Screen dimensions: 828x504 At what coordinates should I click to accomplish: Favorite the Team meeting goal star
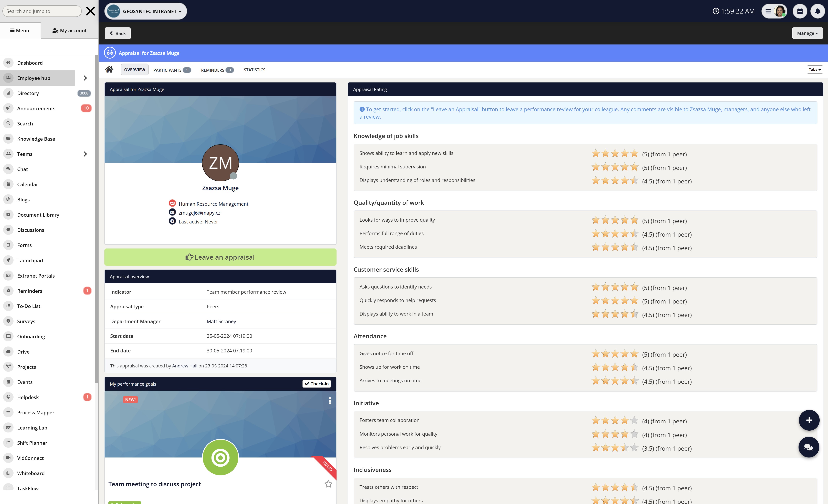click(328, 484)
